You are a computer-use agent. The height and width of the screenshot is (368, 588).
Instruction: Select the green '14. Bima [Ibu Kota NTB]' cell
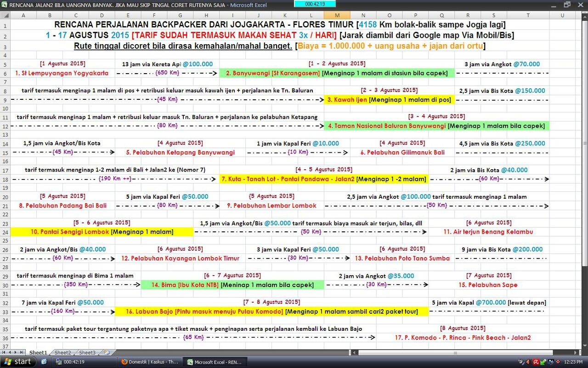point(232,285)
